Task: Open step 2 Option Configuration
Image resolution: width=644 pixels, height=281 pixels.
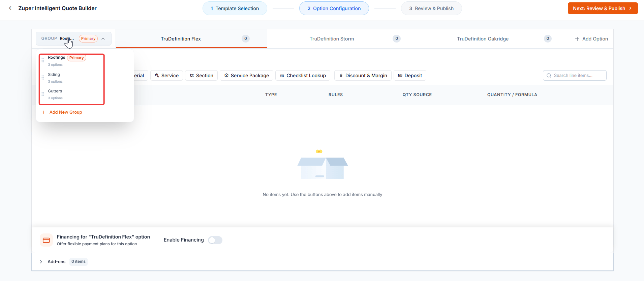Action: 334,8
